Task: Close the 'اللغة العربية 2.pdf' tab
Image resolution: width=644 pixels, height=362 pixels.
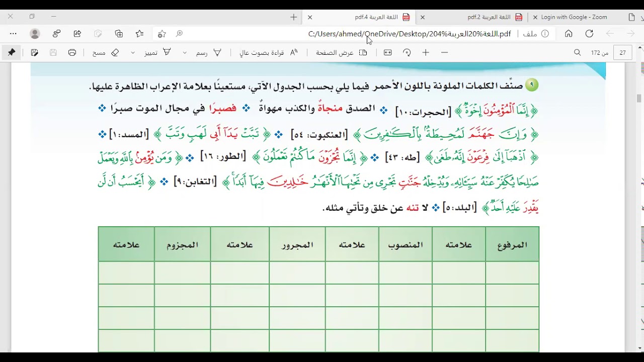Action: point(423,17)
